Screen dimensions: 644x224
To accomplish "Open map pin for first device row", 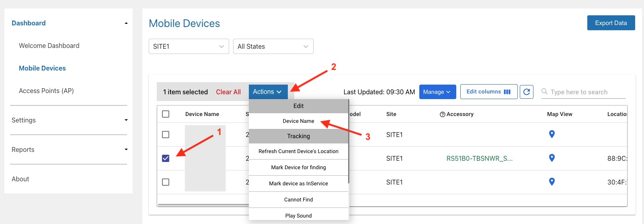I will tap(552, 134).
